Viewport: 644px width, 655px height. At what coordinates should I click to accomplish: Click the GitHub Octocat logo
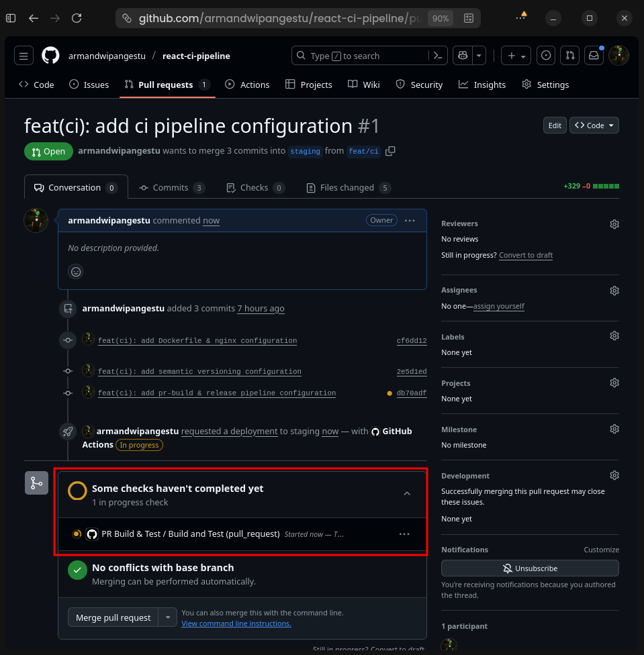[x=50, y=56]
